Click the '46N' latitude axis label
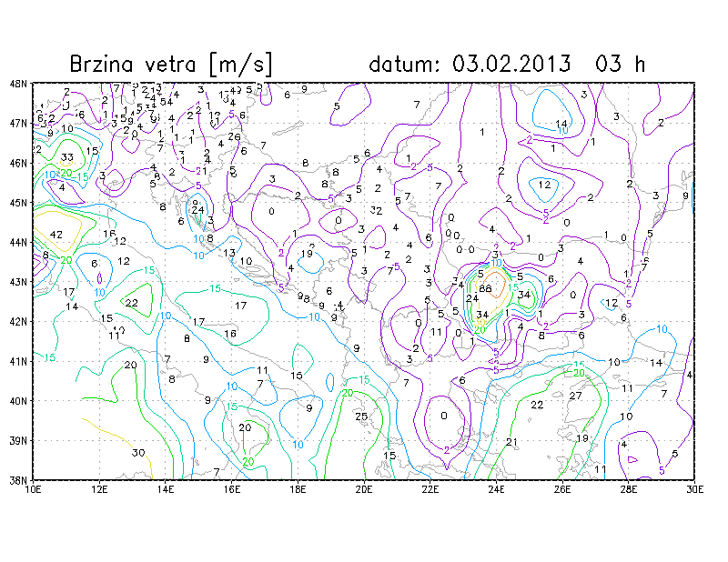The width and height of the screenshot is (728, 562). tap(18, 164)
